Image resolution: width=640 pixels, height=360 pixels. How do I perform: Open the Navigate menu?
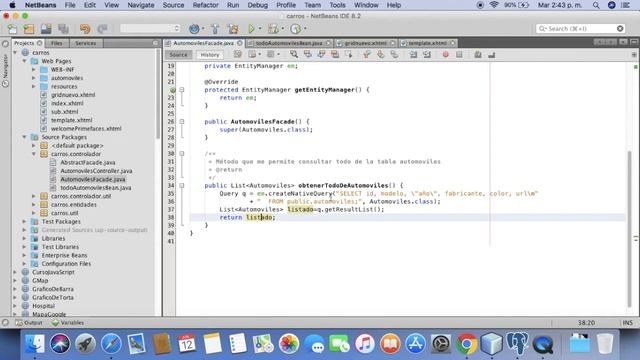141,5
